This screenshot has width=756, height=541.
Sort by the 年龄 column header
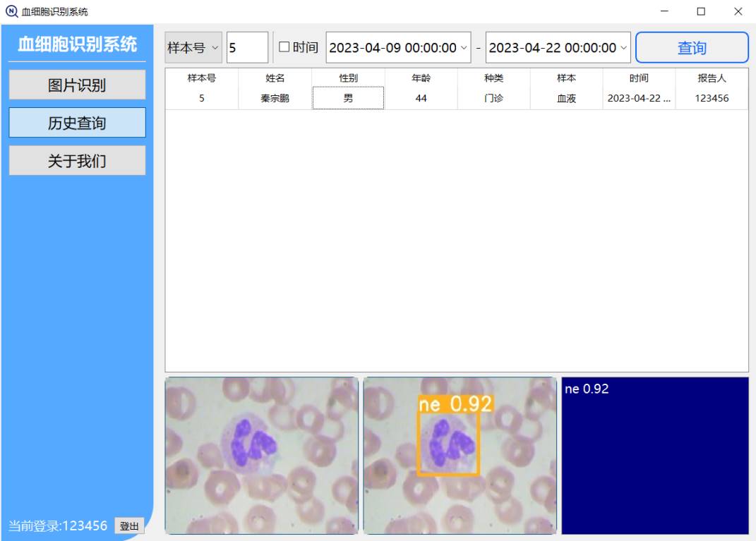(421, 78)
